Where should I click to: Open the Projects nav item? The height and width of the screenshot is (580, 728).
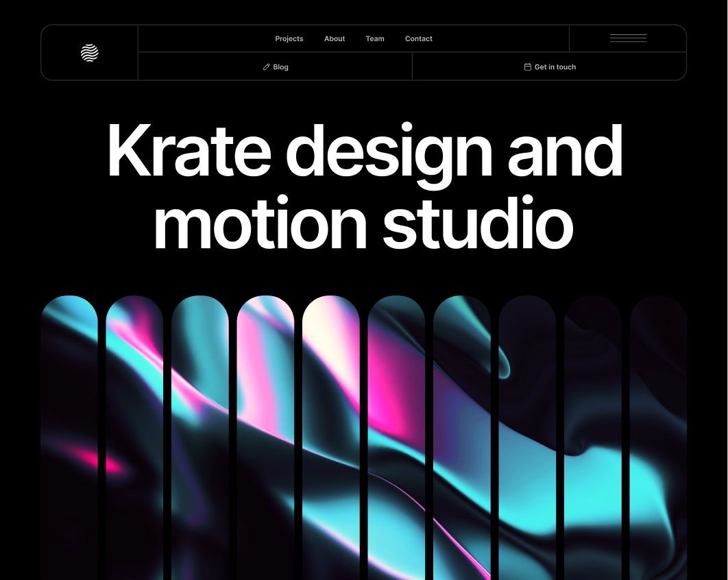click(x=289, y=38)
